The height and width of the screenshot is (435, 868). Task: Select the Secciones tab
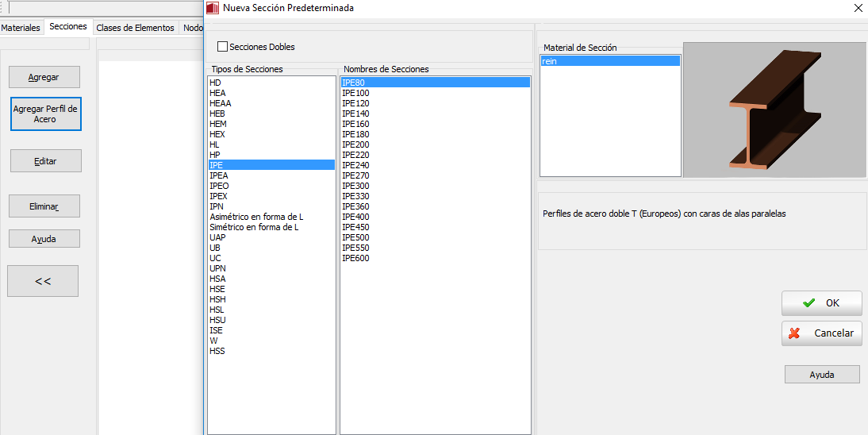click(x=68, y=27)
